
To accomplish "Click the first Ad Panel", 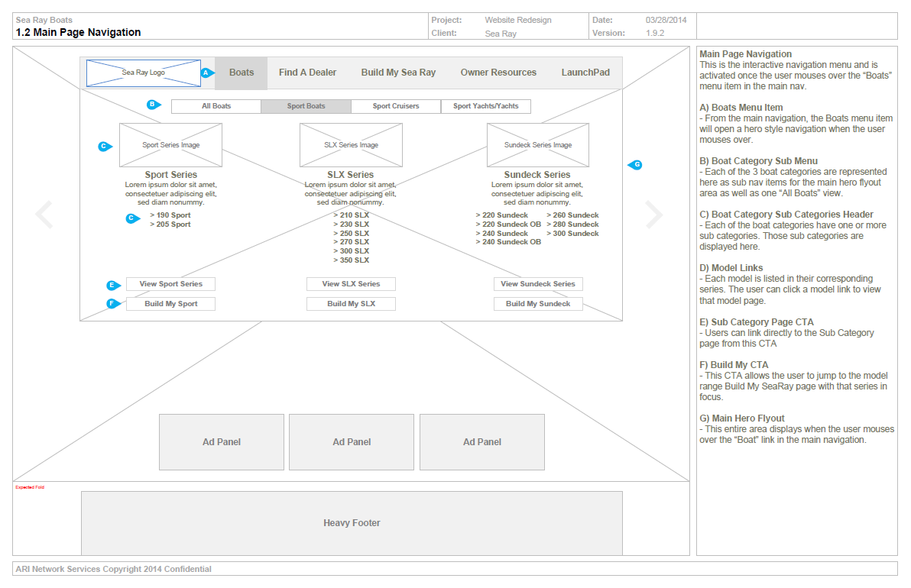I will pyautogui.click(x=222, y=441).
